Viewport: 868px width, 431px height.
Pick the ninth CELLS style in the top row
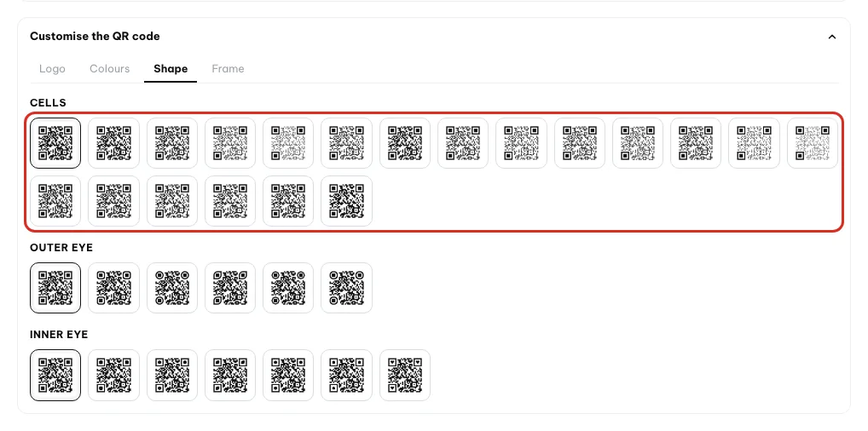[x=521, y=143]
